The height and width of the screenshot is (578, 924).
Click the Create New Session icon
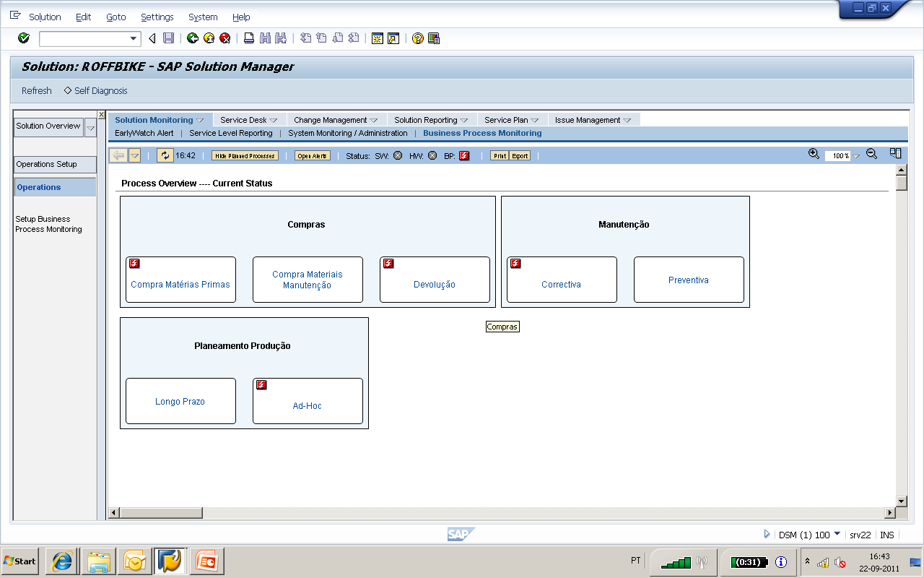click(378, 38)
